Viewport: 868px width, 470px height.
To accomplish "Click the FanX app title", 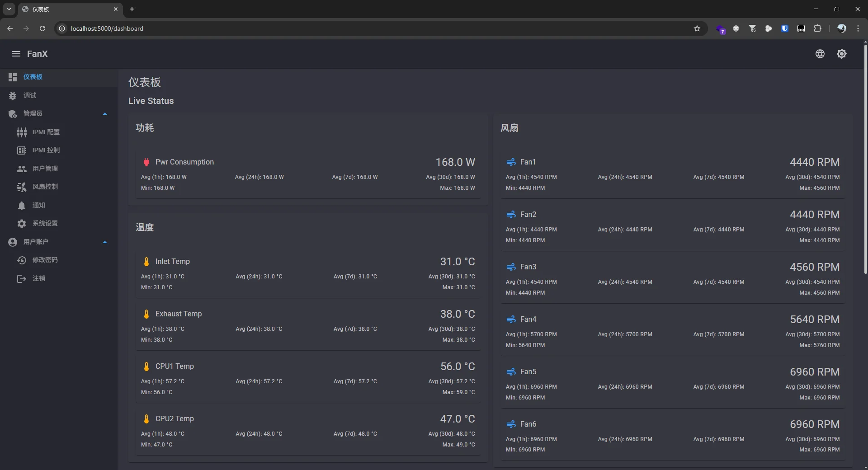I will 37,54.
